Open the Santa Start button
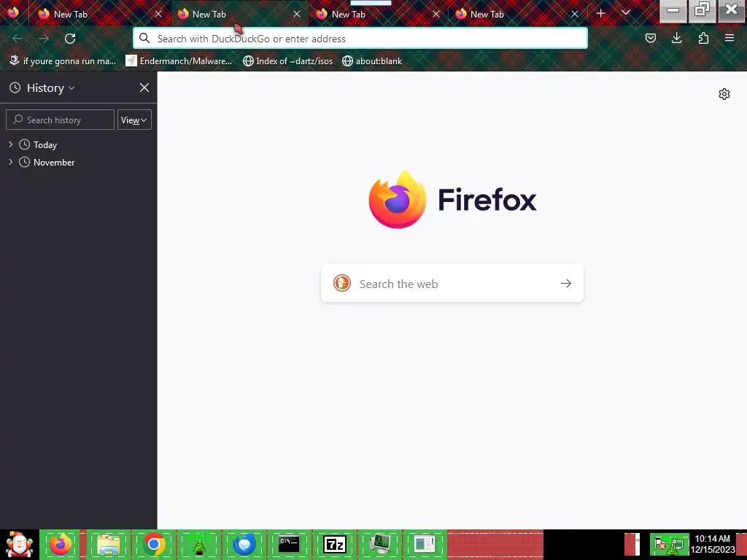The image size is (747, 560). tap(19, 544)
